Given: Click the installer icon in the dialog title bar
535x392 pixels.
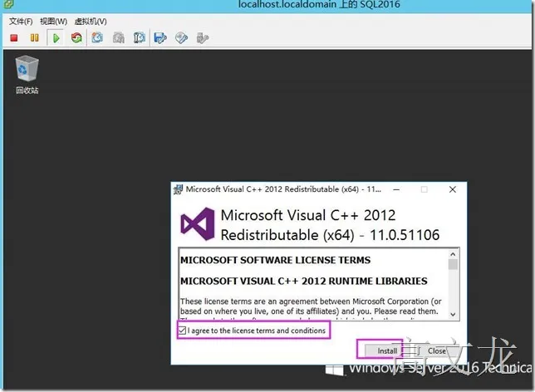Looking at the screenshot, I should [178, 189].
